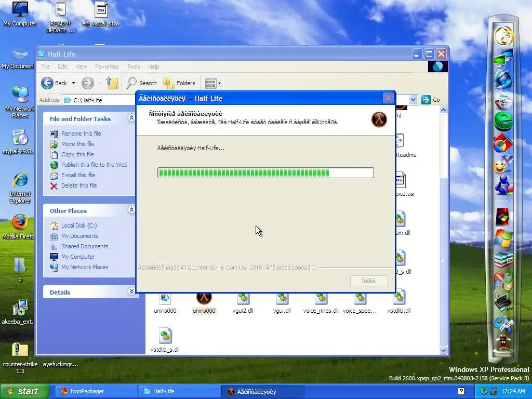The width and height of the screenshot is (532, 399).
Task: Select the voice_miles.dll file
Action: (x=321, y=303)
